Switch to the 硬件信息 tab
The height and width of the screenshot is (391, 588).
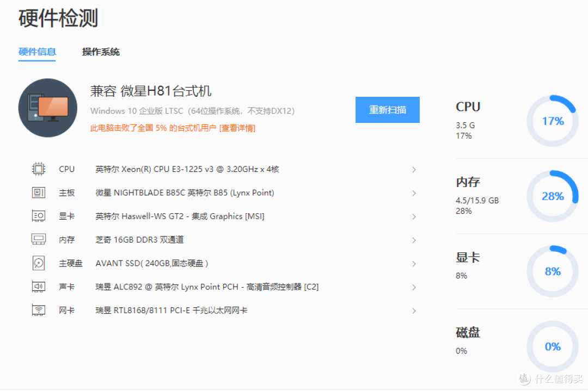click(37, 52)
